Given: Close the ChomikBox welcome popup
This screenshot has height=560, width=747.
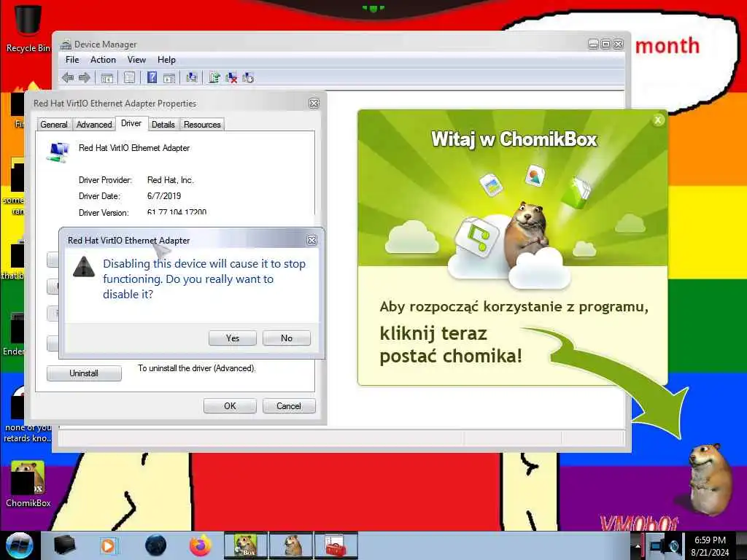Looking at the screenshot, I should [658, 120].
